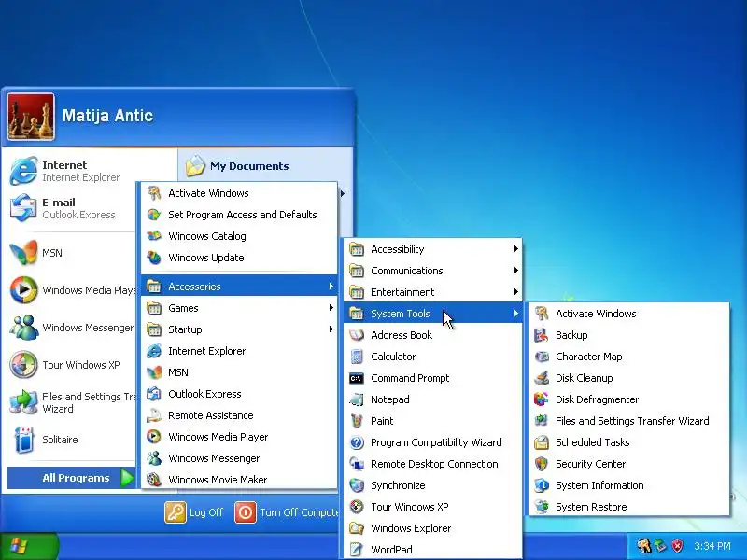Choose Files and Settings Transfer Wizard in System Tools

(x=627, y=421)
